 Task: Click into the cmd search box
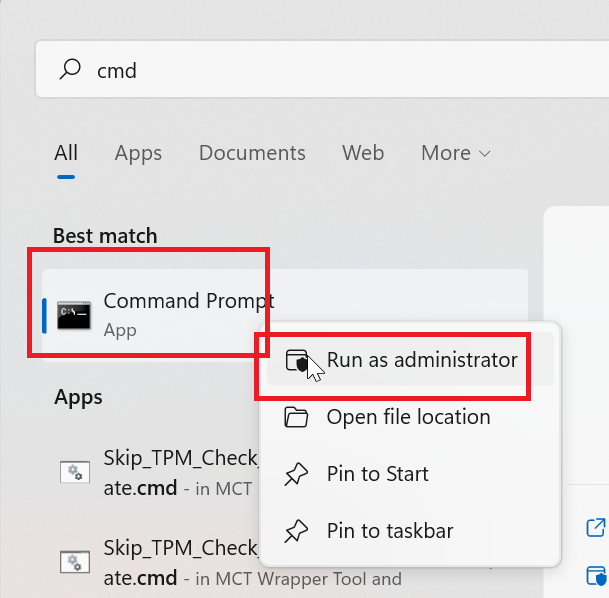tap(322, 69)
